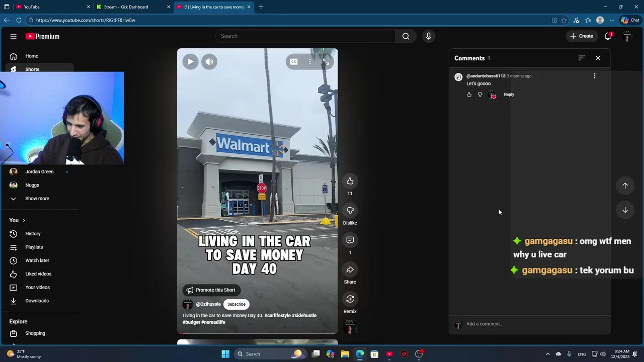Click the YouTube search box
Image resolution: width=644 pixels, height=362 pixels.
coord(305,36)
